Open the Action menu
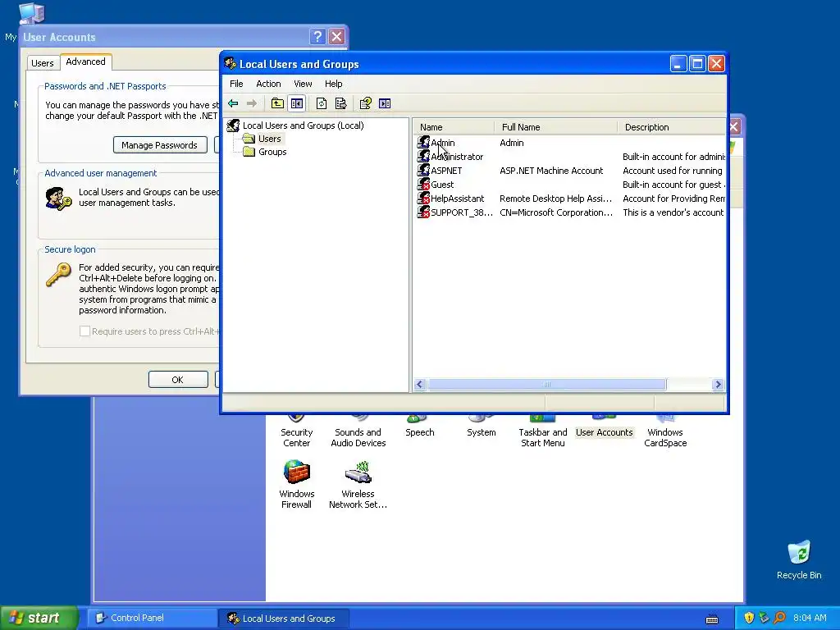Viewport: 840px width, 630px height. (268, 84)
